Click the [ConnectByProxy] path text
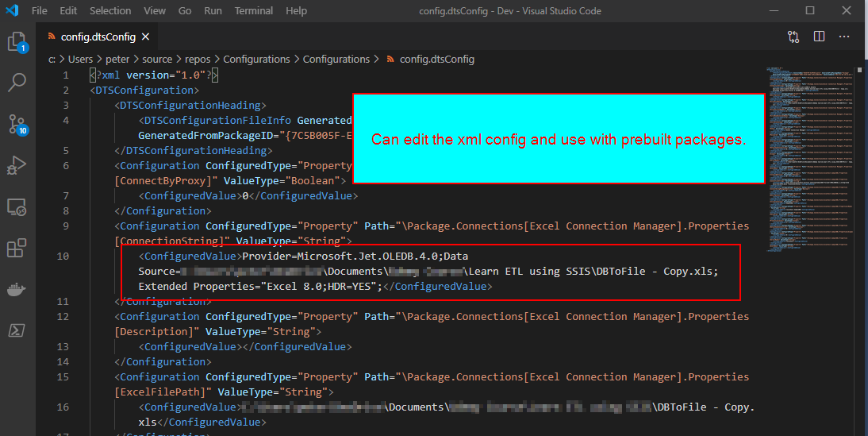Image resolution: width=868 pixels, height=436 pixels. (166, 180)
